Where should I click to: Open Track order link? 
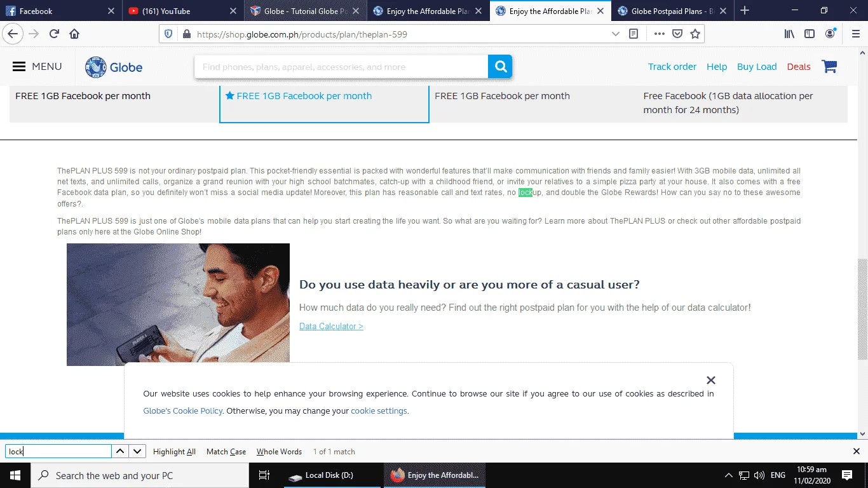coord(672,67)
